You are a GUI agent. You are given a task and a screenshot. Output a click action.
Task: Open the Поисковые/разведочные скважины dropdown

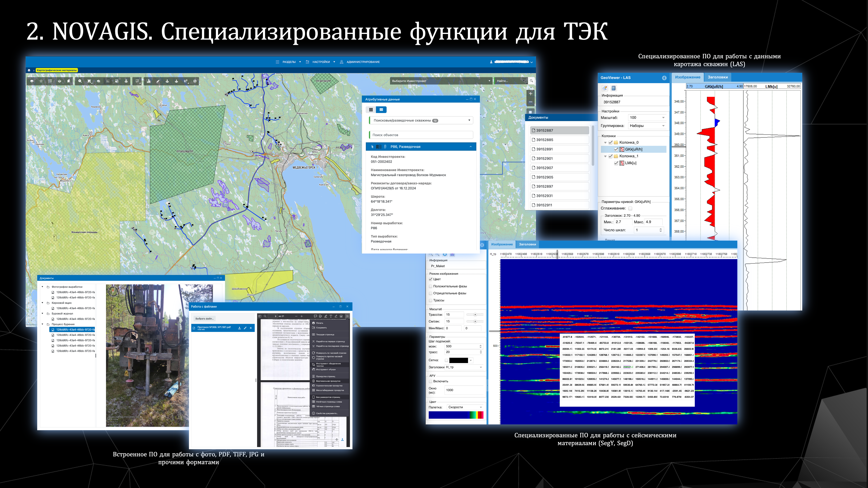point(421,120)
